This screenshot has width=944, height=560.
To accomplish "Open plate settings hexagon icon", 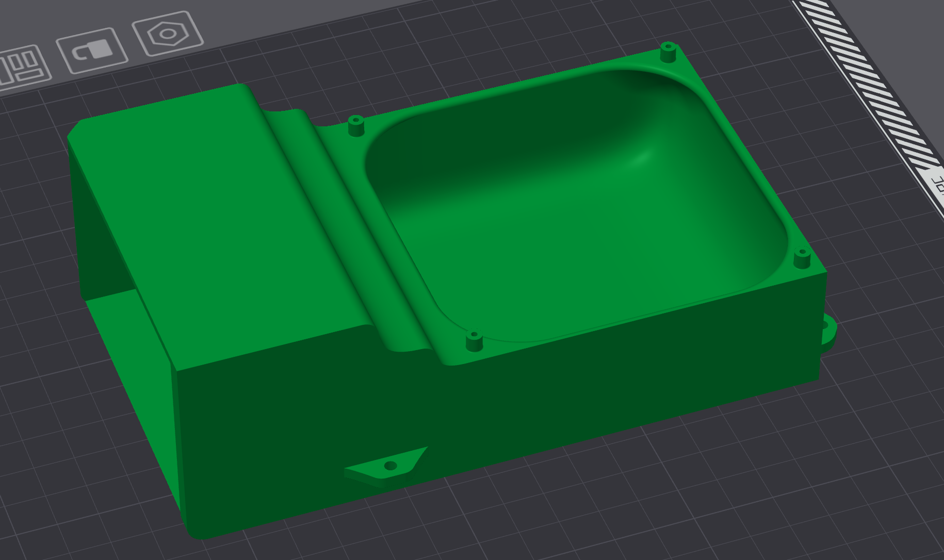I will [x=167, y=34].
